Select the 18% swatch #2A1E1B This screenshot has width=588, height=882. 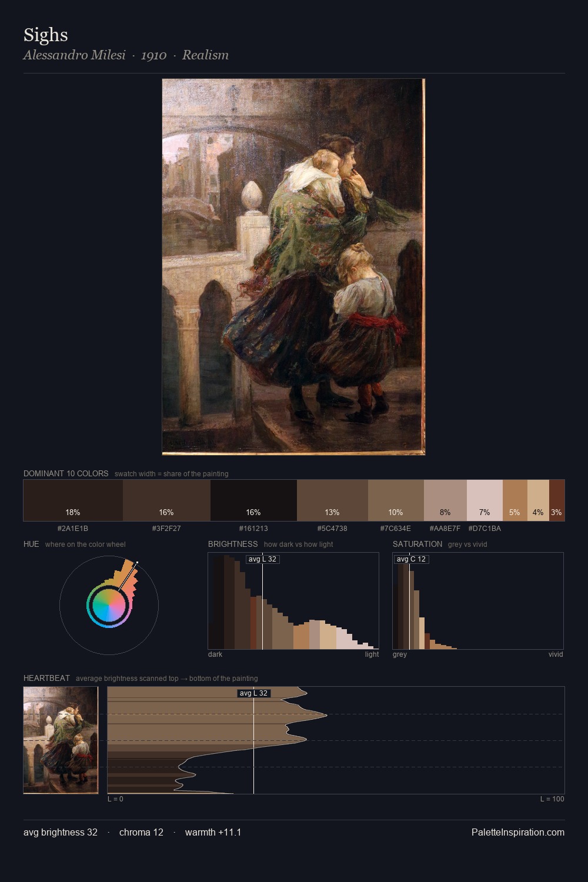coord(73,500)
